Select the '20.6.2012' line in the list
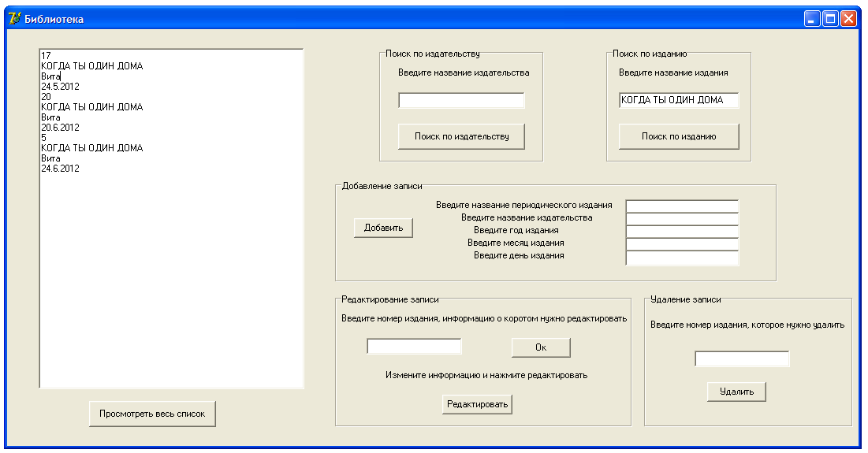This screenshot has width=868, height=453. pyautogui.click(x=61, y=127)
